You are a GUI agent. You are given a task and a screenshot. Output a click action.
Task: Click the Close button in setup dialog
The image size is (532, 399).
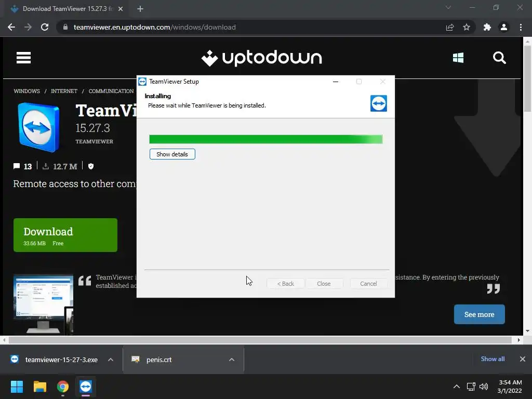click(324, 283)
